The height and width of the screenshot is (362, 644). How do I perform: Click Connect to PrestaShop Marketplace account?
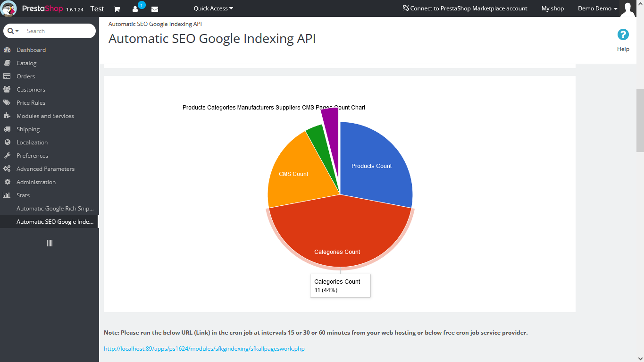(x=465, y=8)
